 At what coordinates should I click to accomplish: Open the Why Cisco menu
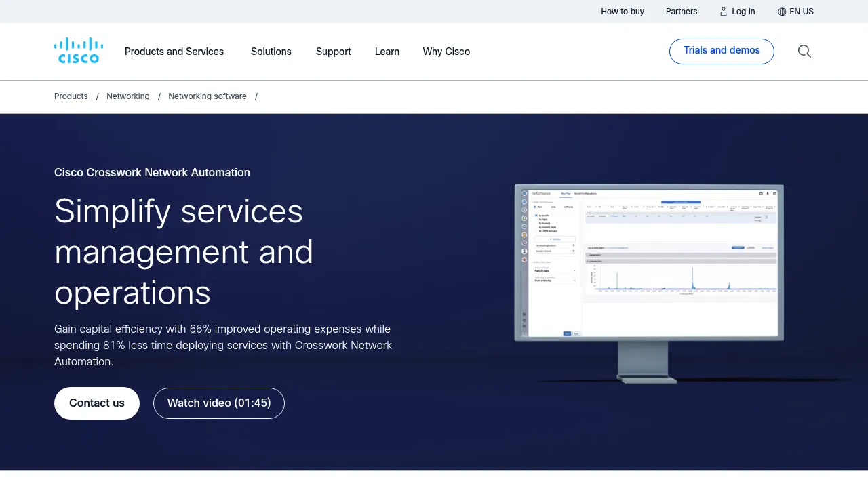point(446,52)
